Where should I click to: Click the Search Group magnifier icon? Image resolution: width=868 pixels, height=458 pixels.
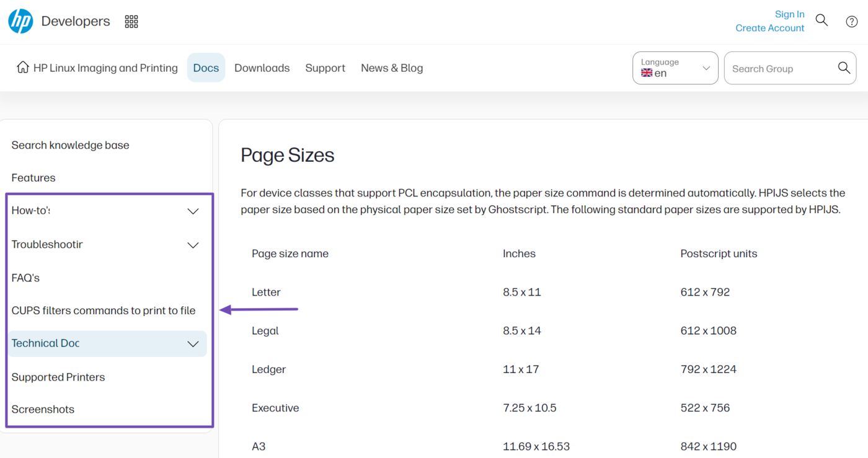[844, 68]
